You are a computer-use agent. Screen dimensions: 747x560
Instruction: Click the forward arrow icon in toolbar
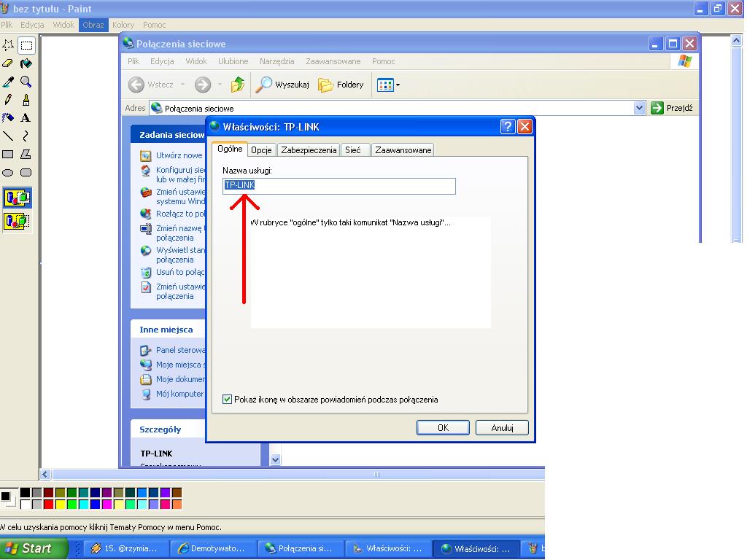pyautogui.click(x=203, y=85)
